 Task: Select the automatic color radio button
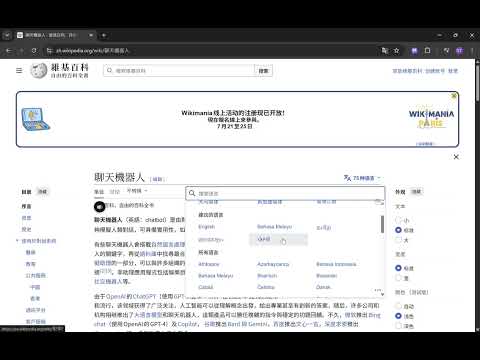click(398, 306)
